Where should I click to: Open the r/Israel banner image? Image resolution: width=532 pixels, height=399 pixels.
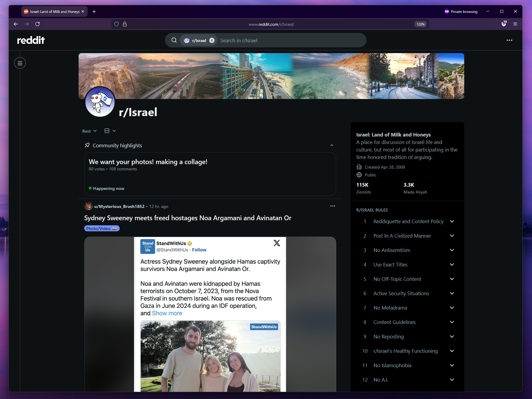click(x=271, y=76)
